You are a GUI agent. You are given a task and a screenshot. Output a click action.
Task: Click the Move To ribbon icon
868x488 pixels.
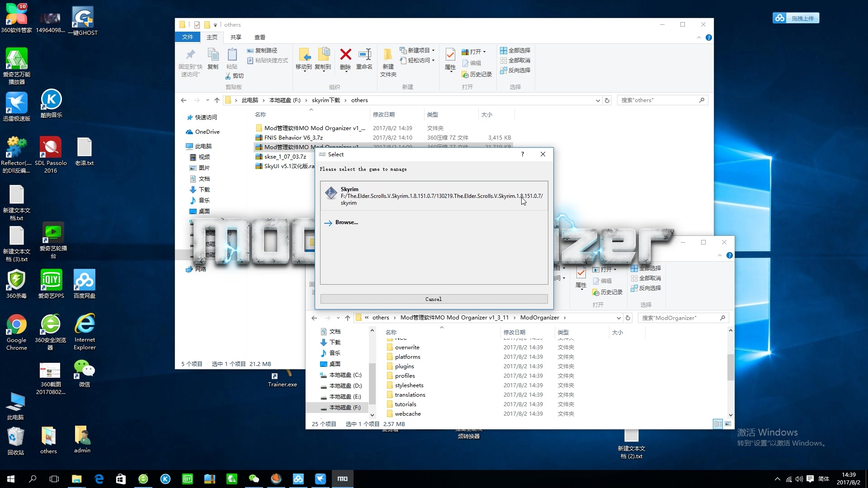coord(304,55)
